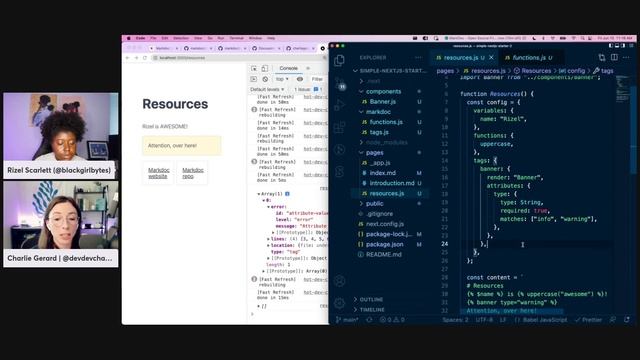Open the Explorer icon in VS Code activity bar
The height and width of the screenshot is (360, 640).
coord(339,61)
